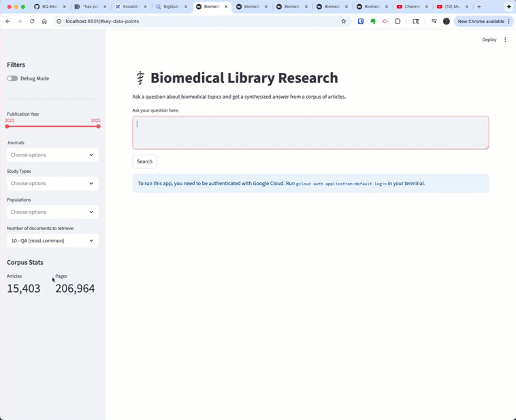Close the Excalidraw tab
The image size is (516, 420).
[145, 7]
